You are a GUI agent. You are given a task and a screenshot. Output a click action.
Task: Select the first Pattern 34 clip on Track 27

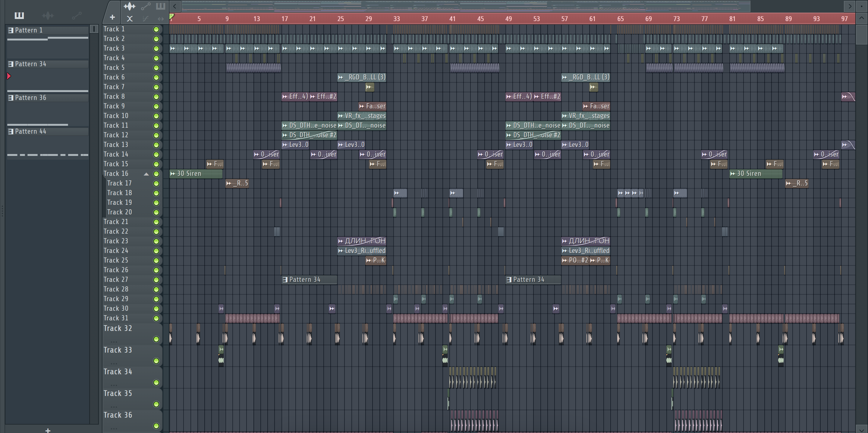click(x=309, y=279)
